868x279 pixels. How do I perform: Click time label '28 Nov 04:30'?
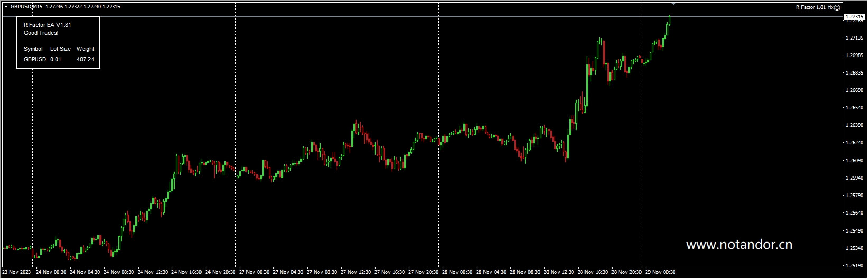[x=491, y=272]
